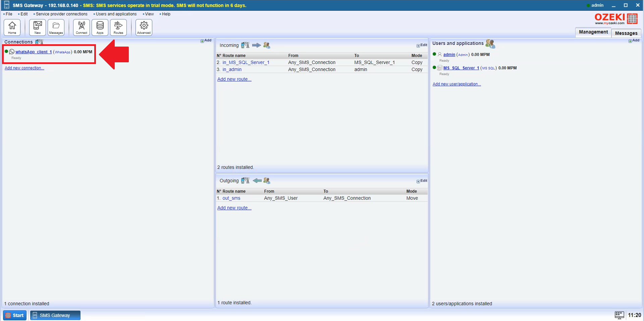Switch to the Management tab
Viewport: 644px width, 321px height.
(x=593, y=32)
